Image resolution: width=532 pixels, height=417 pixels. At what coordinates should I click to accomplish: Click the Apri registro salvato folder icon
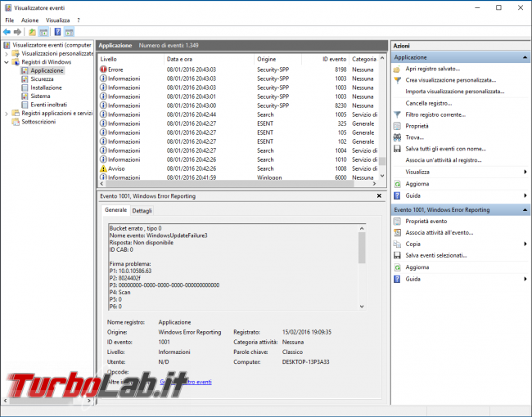click(x=397, y=69)
